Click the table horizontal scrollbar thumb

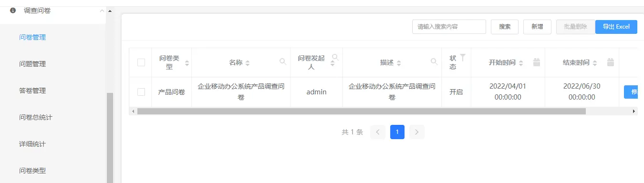[361, 111]
